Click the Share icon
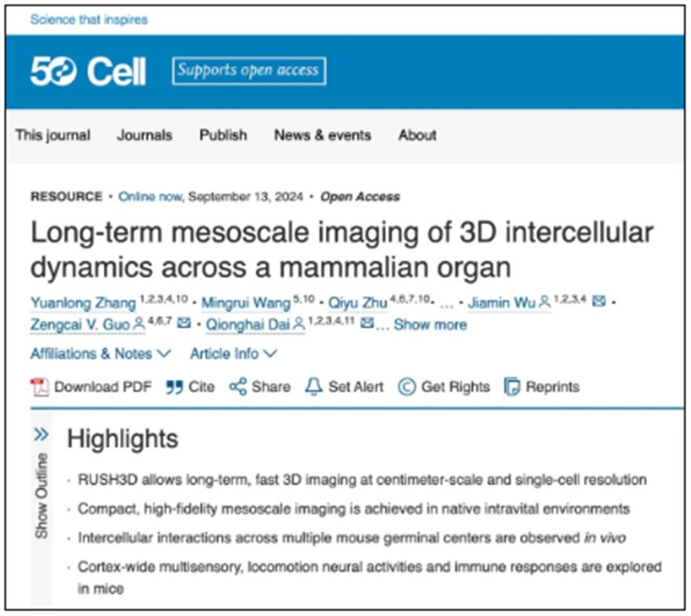The height and width of the screenshot is (616, 691). tap(238, 387)
